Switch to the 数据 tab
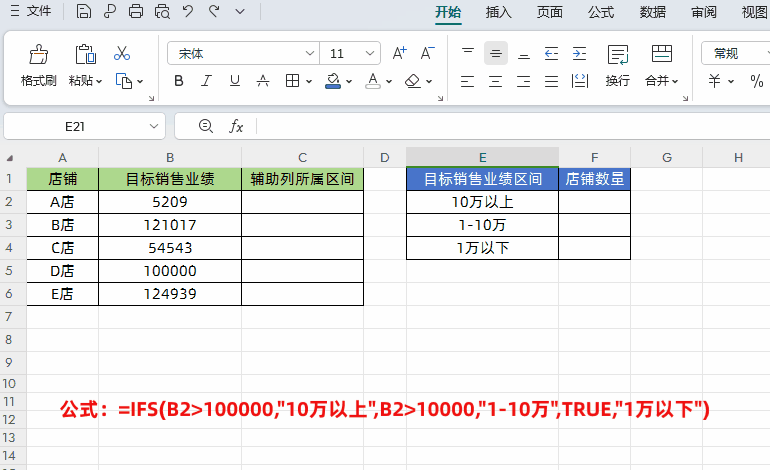The image size is (770, 470). click(x=653, y=12)
